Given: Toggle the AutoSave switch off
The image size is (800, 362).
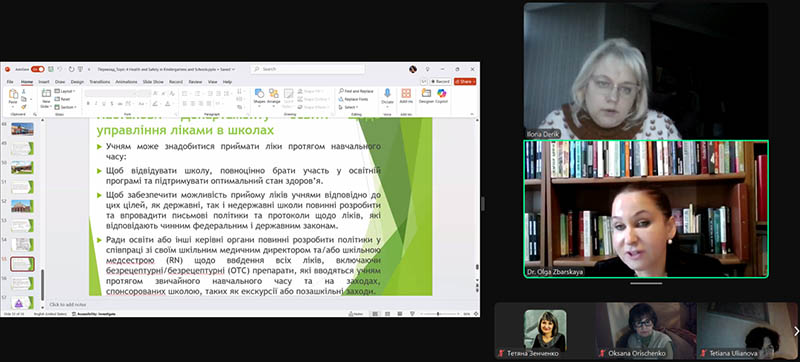Looking at the screenshot, I should pos(38,69).
